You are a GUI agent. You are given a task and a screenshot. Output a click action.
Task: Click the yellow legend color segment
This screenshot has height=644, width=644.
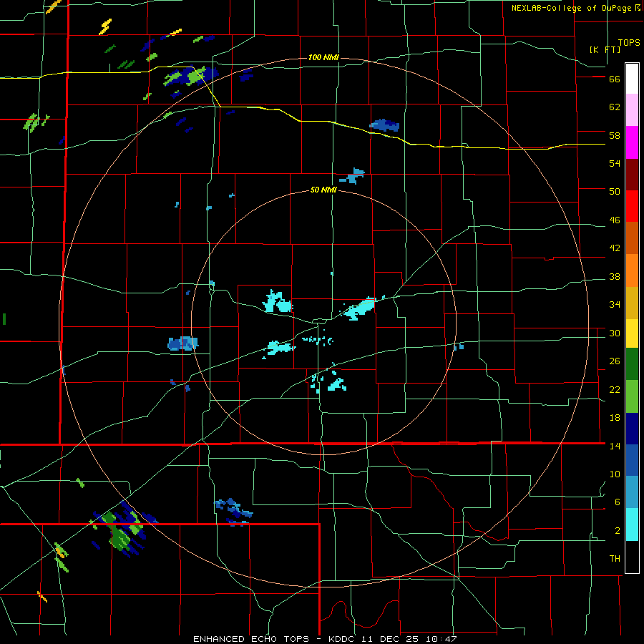coord(632,333)
